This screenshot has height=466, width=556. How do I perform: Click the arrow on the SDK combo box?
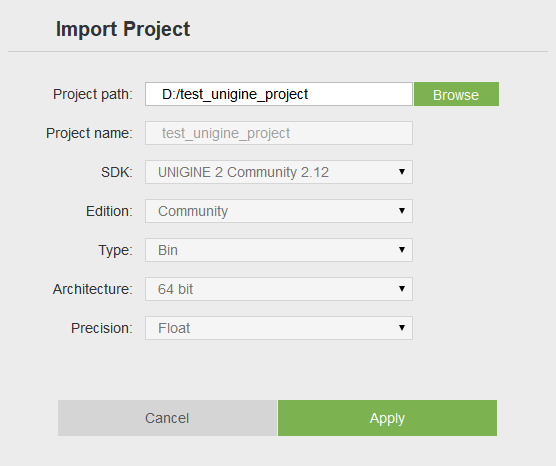tap(402, 172)
